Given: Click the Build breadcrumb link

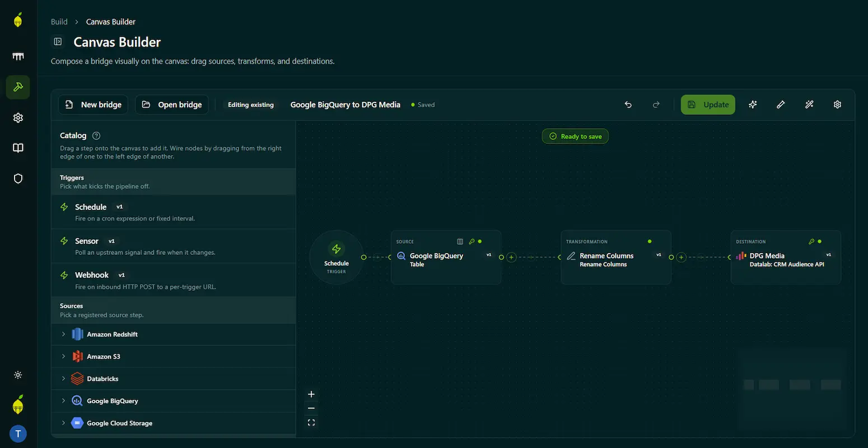Looking at the screenshot, I should point(59,22).
